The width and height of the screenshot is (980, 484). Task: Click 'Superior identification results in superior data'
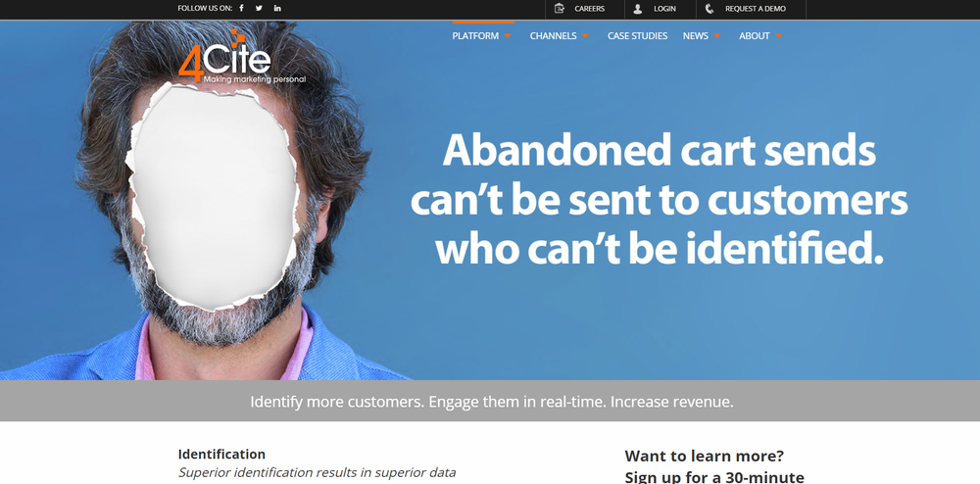[317, 473]
